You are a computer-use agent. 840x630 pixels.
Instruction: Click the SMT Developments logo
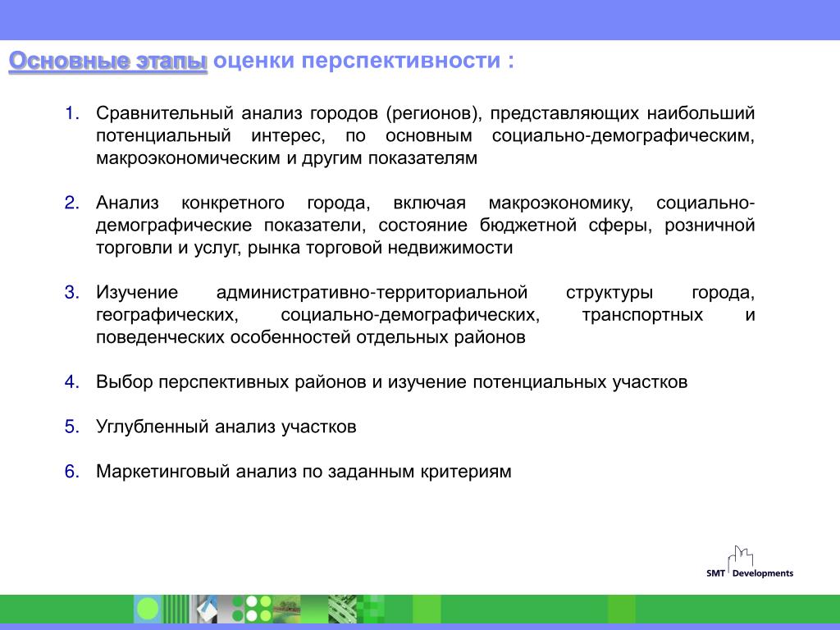point(750,562)
